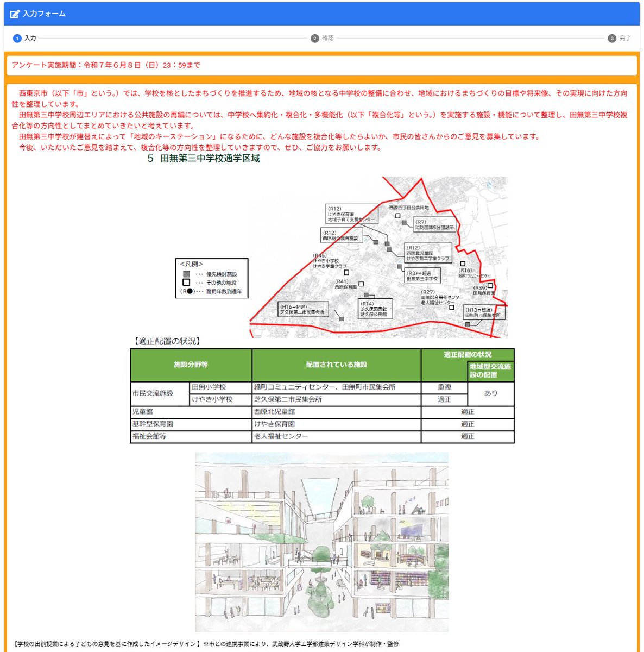
Task: Click the 市民交流施設 table cell
Action: click(160, 393)
